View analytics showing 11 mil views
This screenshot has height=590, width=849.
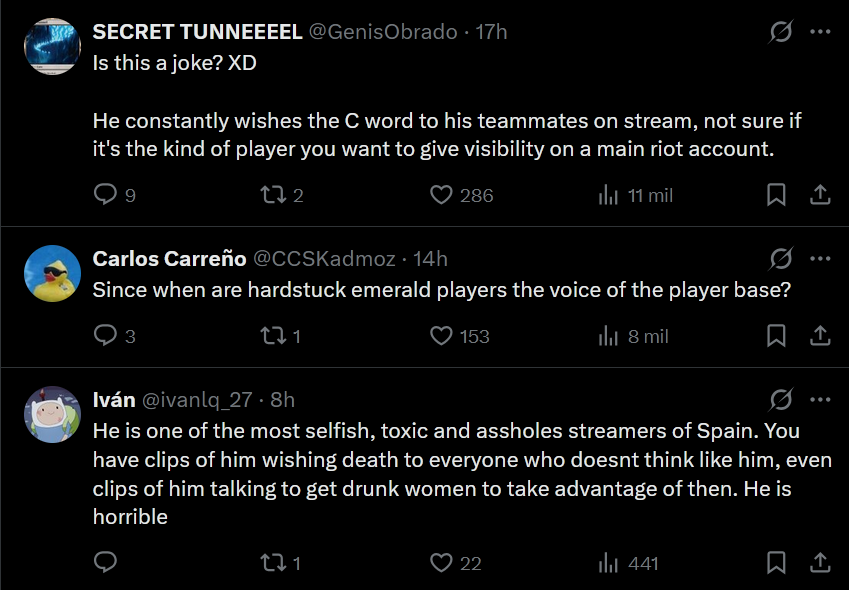(x=608, y=195)
